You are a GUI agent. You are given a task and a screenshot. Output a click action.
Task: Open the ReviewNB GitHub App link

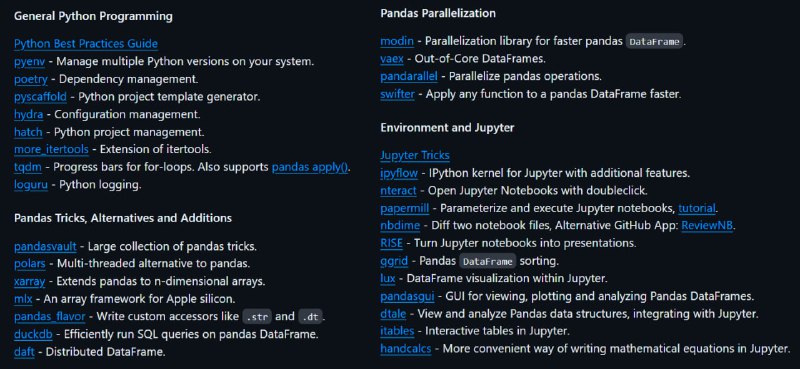click(707, 226)
